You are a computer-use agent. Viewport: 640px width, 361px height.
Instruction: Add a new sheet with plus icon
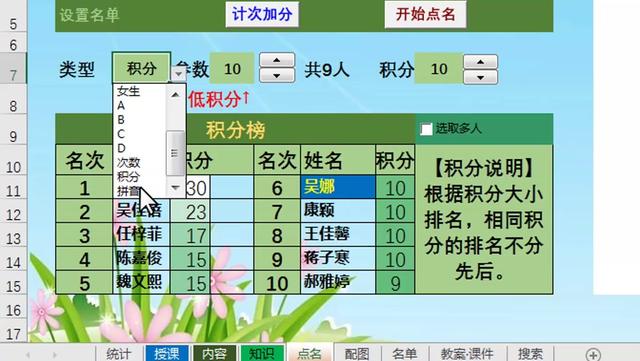[x=593, y=354]
